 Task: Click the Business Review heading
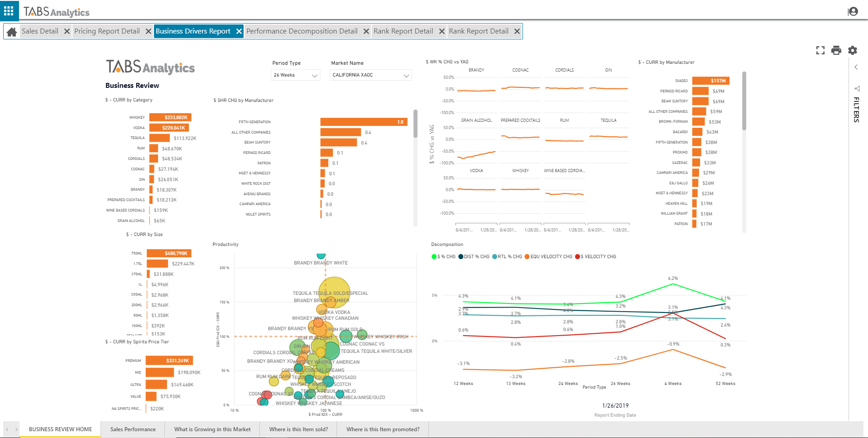(x=132, y=86)
